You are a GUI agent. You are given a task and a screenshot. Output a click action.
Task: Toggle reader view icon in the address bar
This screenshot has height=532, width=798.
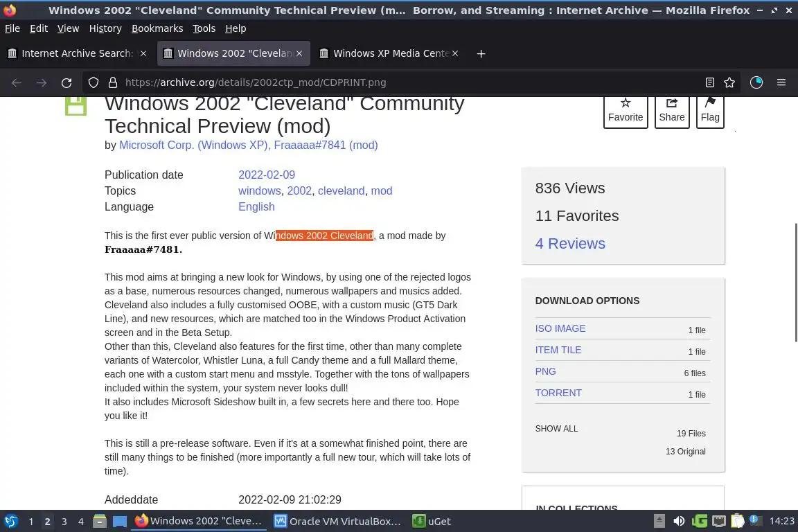(x=710, y=82)
